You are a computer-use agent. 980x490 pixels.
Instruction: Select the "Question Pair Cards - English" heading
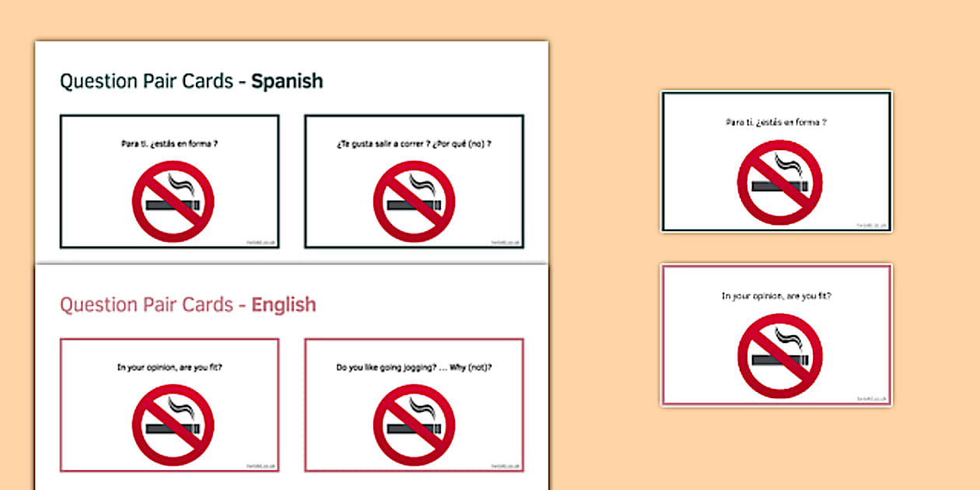(187, 304)
